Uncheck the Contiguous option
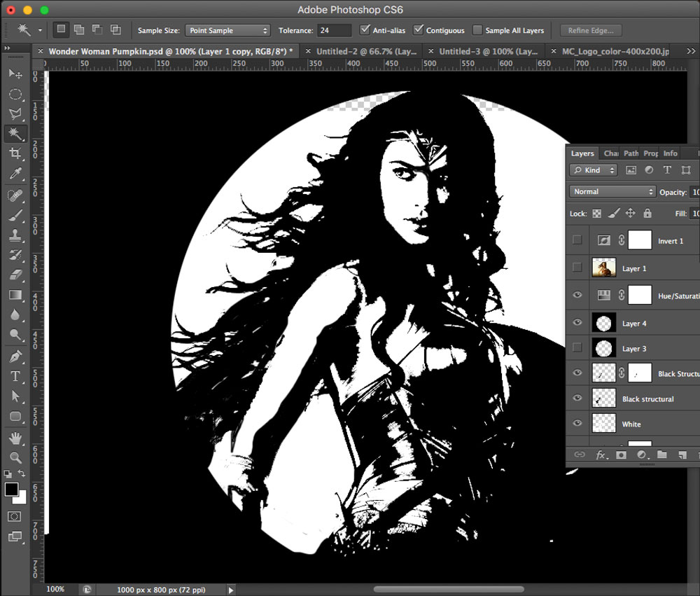700x596 pixels. 419,30
